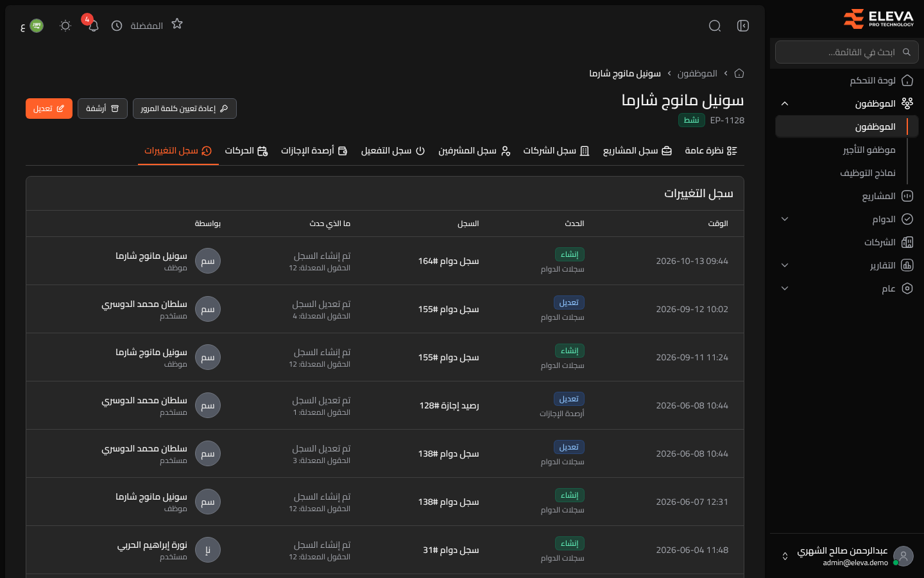Open the search magnifier icon
924x578 pixels.
[x=715, y=26]
